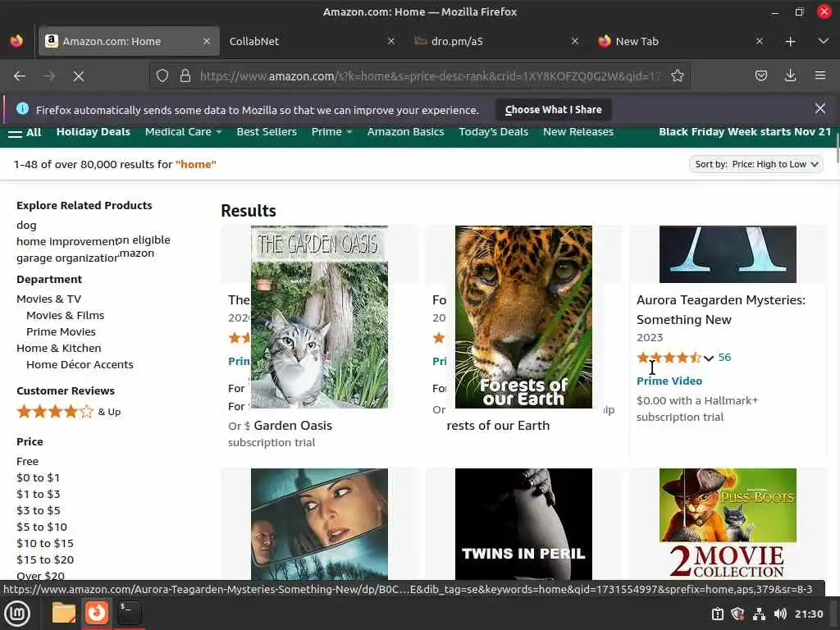This screenshot has width=840, height=630.
Task: Open the 56 reviews count link
Action: (724, 358)
